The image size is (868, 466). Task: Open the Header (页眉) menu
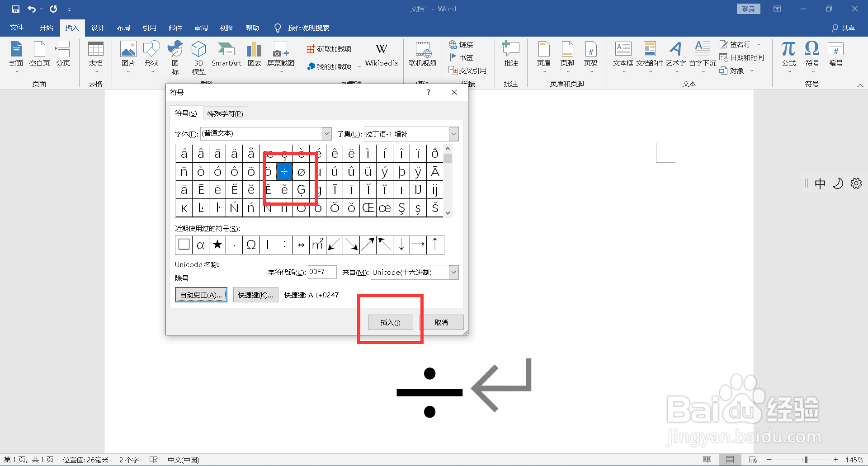tap(544, 56)
